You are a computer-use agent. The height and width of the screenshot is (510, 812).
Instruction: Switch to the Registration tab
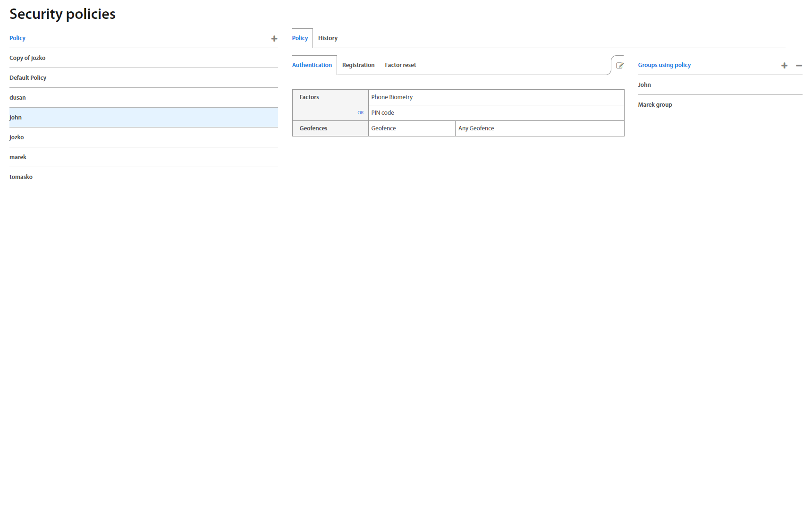358,65
